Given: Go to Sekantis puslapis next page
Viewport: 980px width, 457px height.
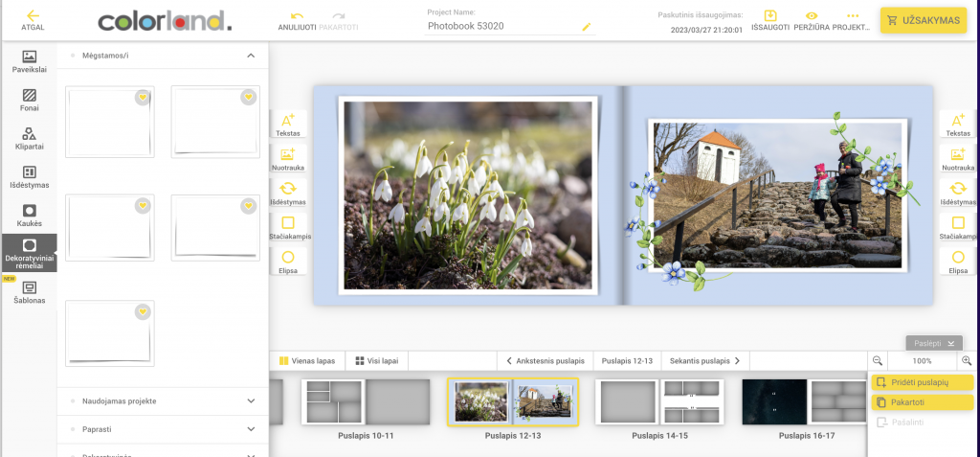Looking at the screenshot, I should [705, 360].
